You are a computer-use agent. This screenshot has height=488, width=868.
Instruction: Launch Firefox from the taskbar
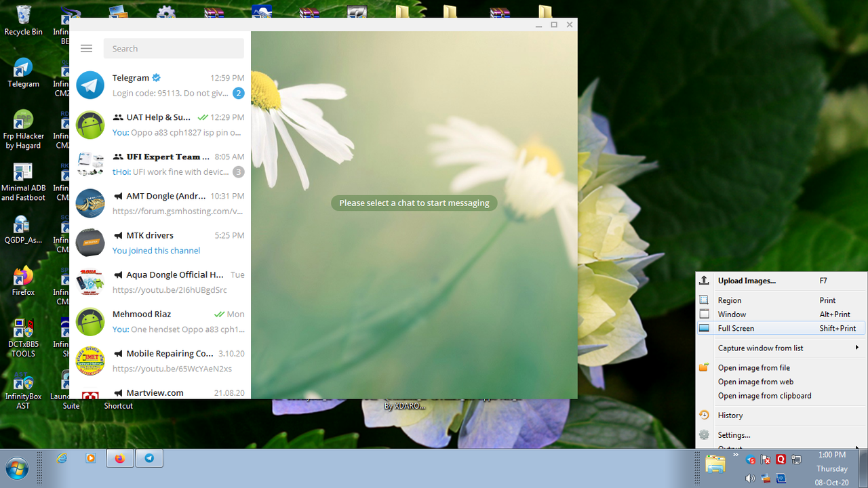tap(119, 457)
